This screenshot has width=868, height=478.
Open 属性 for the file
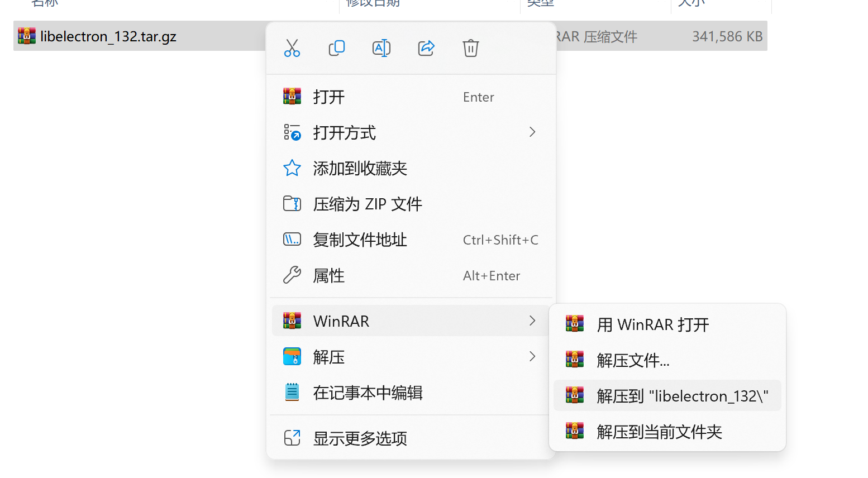click(x=328, y=275)
